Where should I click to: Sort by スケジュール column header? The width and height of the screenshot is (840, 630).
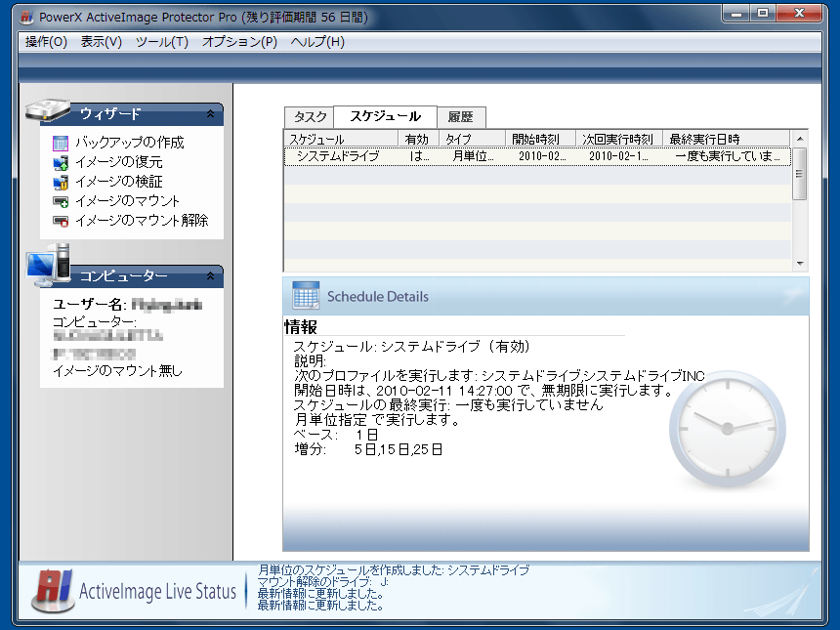coord(341,140)
